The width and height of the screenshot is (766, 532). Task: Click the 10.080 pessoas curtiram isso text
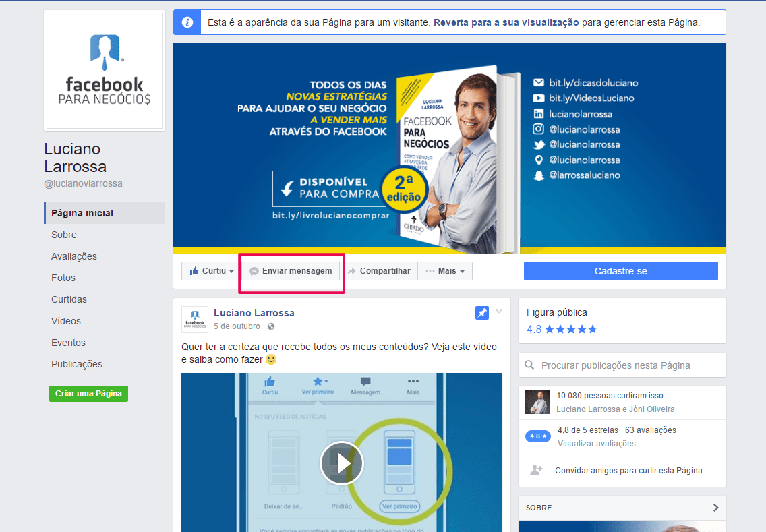click(x=610, y=396)
